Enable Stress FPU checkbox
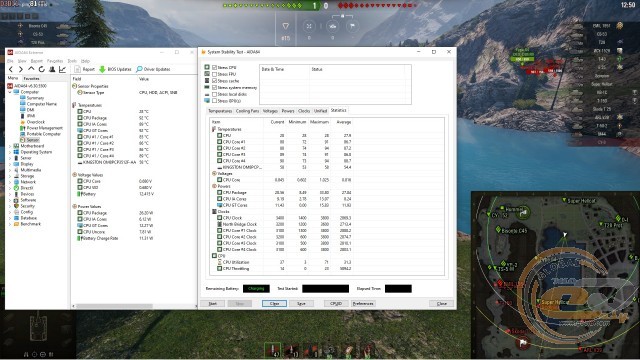This screenshot has width=640, height=360. point(214,74)
